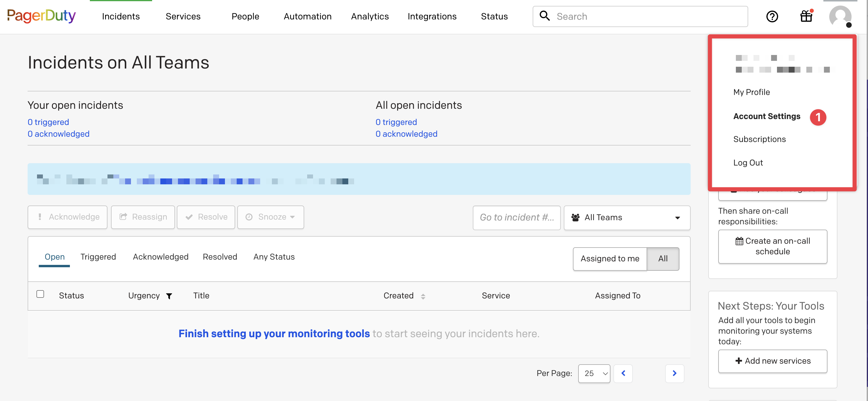Open the help question mark icon

pyautogui.click(x=772, y=16)
